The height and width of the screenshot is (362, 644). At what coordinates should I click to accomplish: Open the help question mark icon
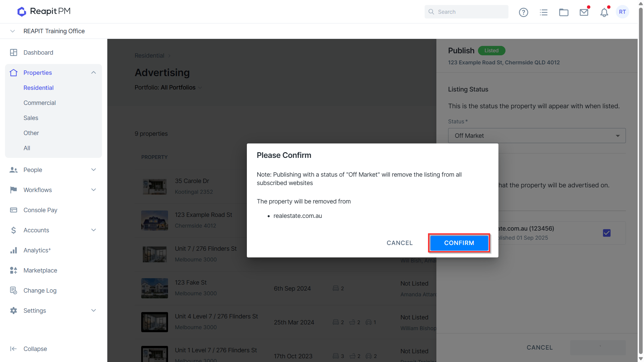click(x=523, y=12)
